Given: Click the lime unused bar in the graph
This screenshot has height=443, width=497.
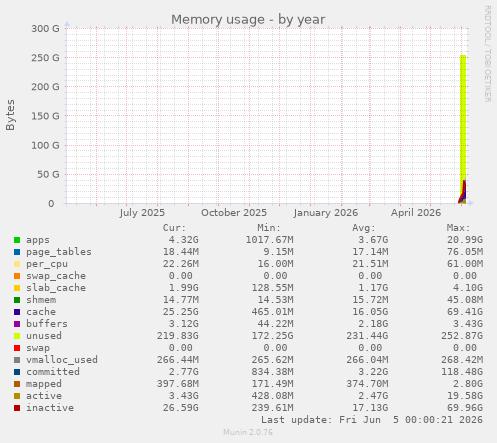Looking at the screenshot, I should tap(463, 117).
